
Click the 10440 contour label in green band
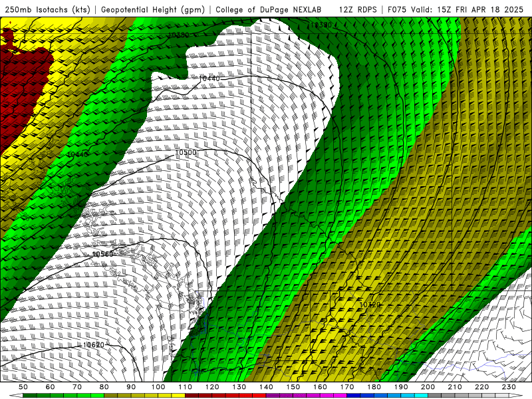point(77,154)
